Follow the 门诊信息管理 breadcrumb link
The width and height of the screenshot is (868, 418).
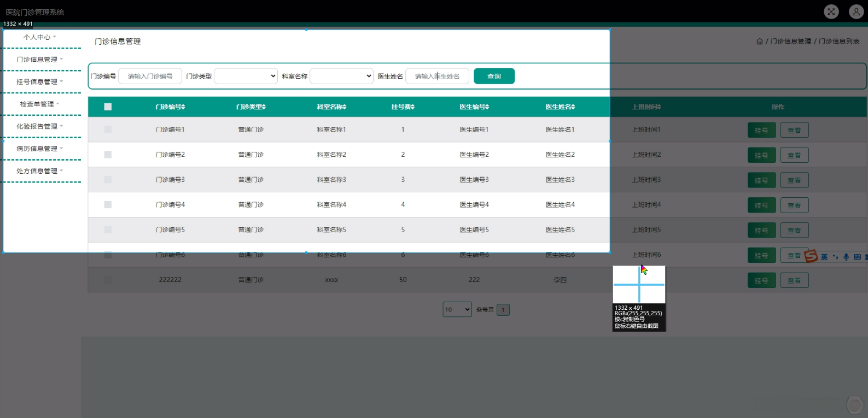tap(791, 42)
